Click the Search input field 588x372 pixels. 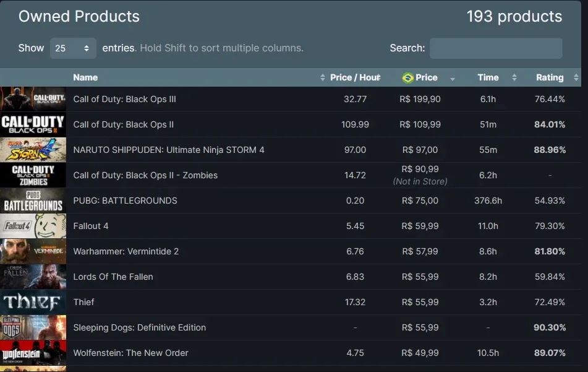coord(496,48)
